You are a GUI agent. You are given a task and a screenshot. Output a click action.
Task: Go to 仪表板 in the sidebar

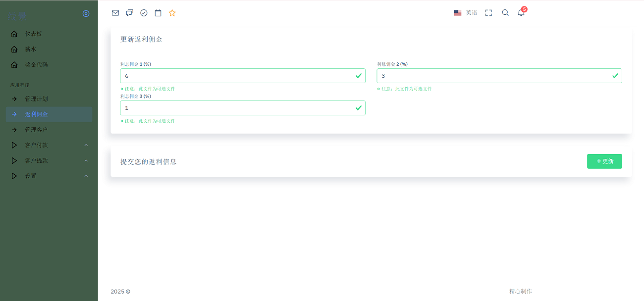(34, 34)
